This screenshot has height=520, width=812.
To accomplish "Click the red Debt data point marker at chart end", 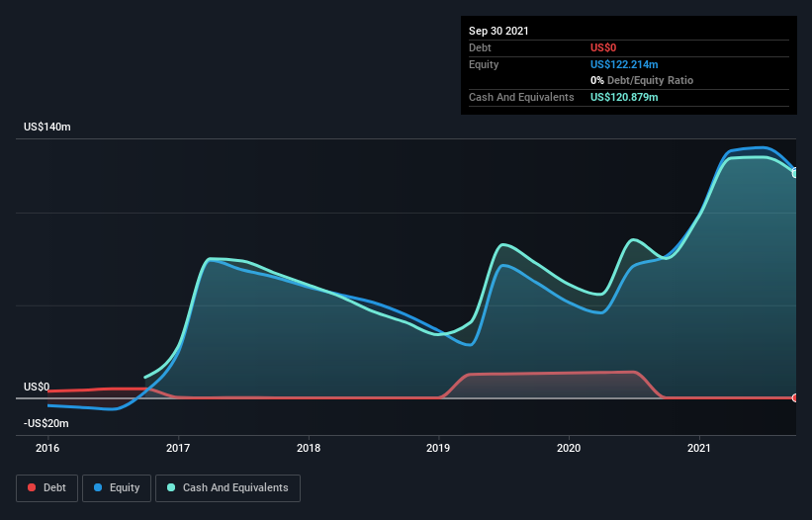I will point(795,397).
